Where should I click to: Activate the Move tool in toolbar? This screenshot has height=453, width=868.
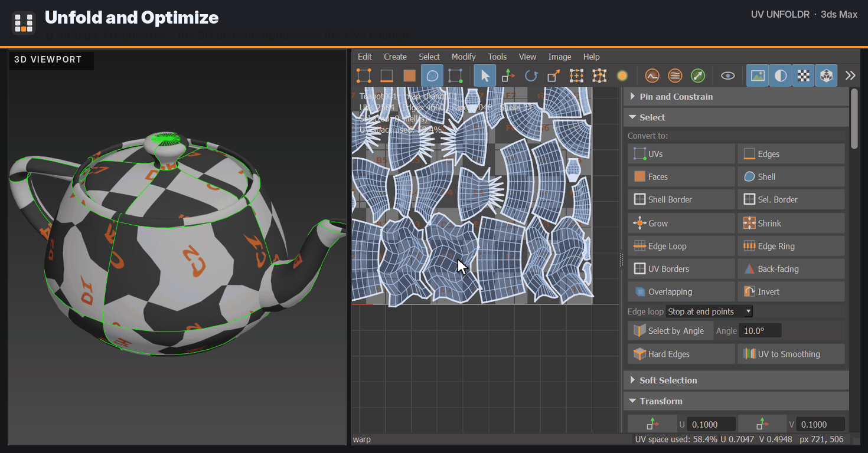[x=508, y=75]
